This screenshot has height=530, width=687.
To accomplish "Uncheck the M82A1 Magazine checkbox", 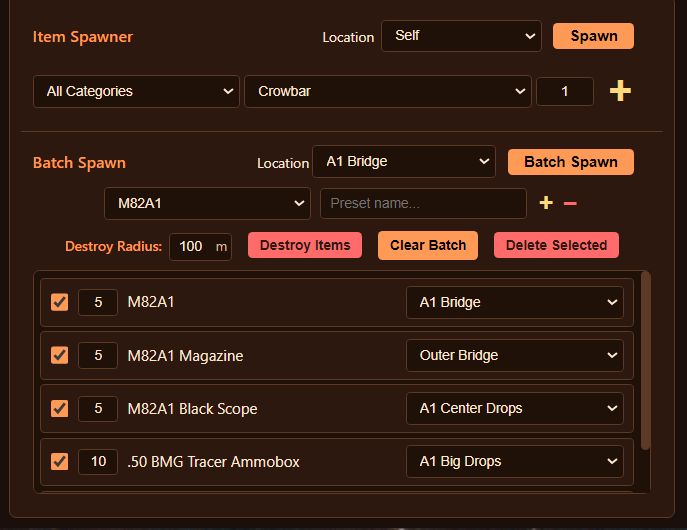I will coord(60,355).
